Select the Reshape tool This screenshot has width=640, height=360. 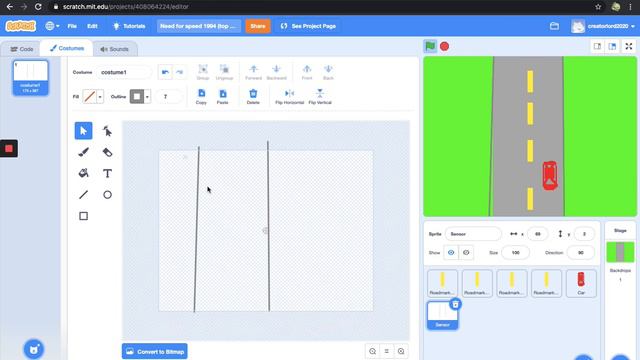107,131
